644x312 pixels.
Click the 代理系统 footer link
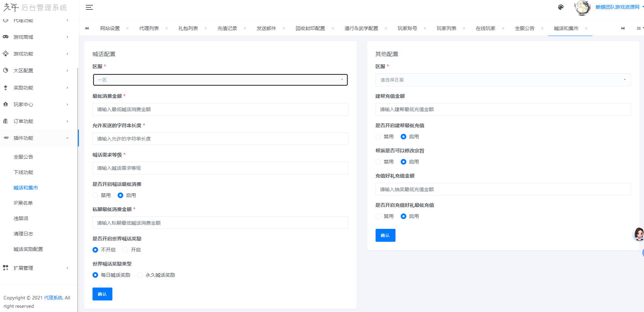click(53, 298)
